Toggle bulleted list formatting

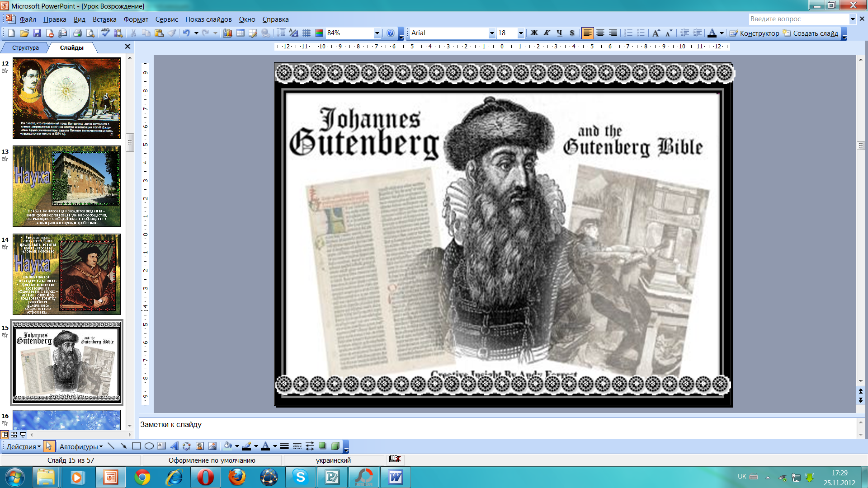pyautogui.click(x=641, y=33)
